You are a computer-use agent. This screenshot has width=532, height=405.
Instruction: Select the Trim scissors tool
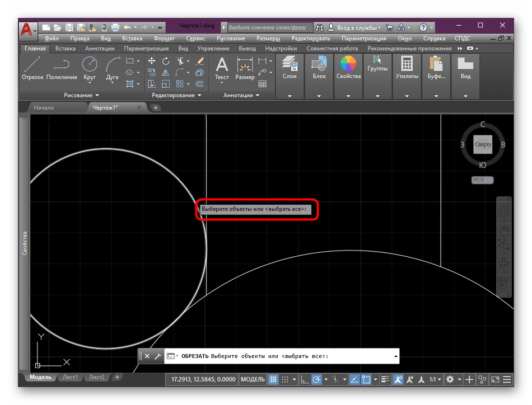[x=180, y=61]
